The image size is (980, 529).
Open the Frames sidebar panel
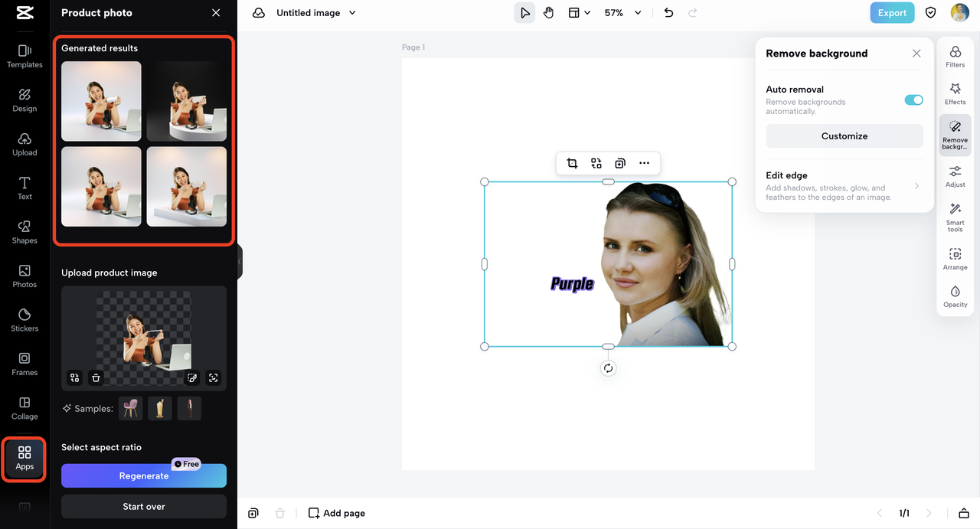24,364
